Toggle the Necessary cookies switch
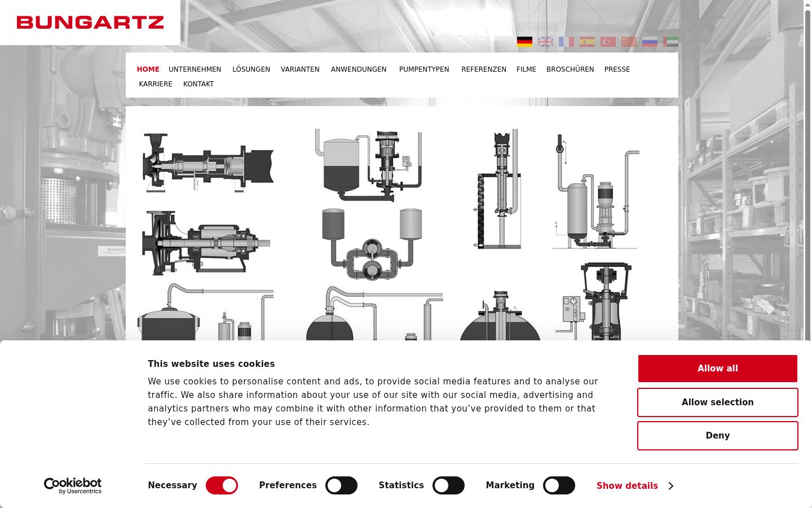Image resolution: width=812 pixels, height=508 pixels. coord(222,485)
